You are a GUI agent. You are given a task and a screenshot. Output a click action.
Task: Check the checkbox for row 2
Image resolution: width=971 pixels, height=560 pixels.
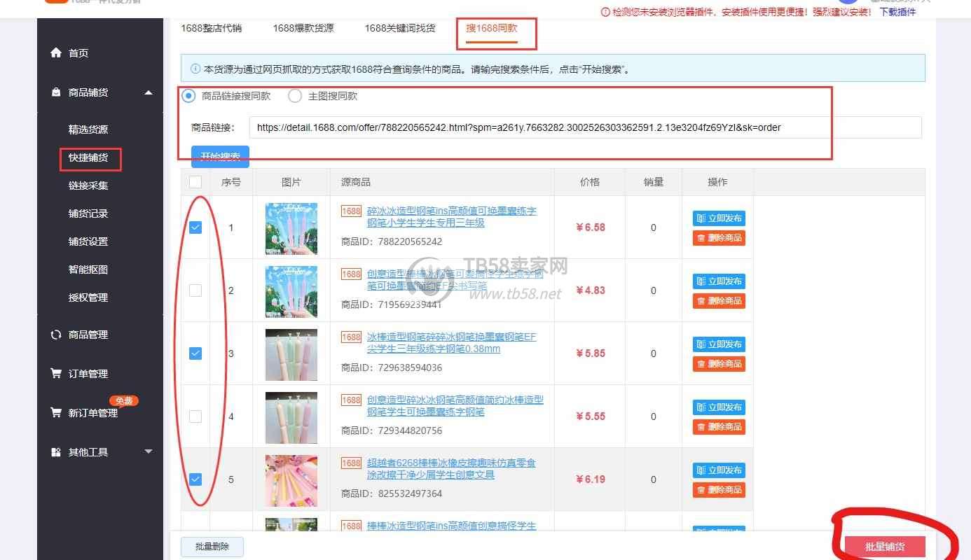tap(195, 290)
